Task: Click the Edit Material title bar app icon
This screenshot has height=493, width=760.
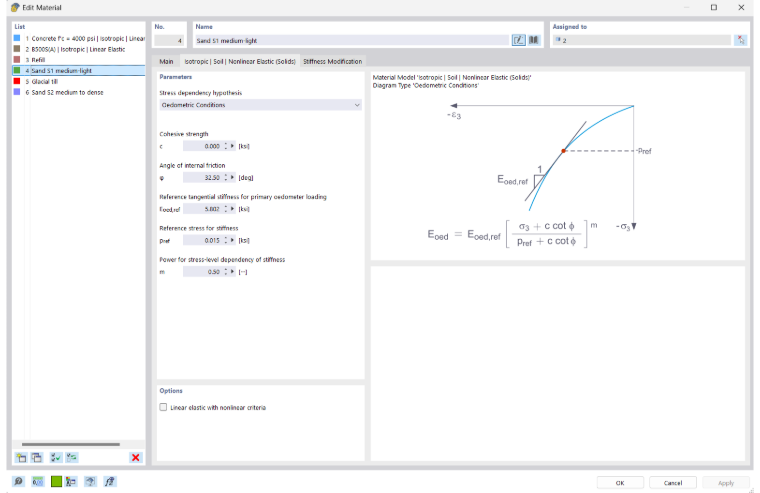Action: click(x=15, y=7)
